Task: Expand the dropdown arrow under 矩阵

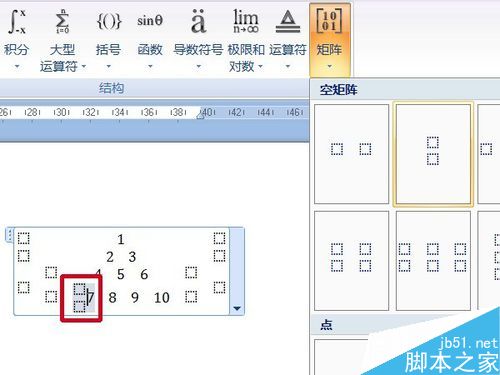Action: click(329, 66)
